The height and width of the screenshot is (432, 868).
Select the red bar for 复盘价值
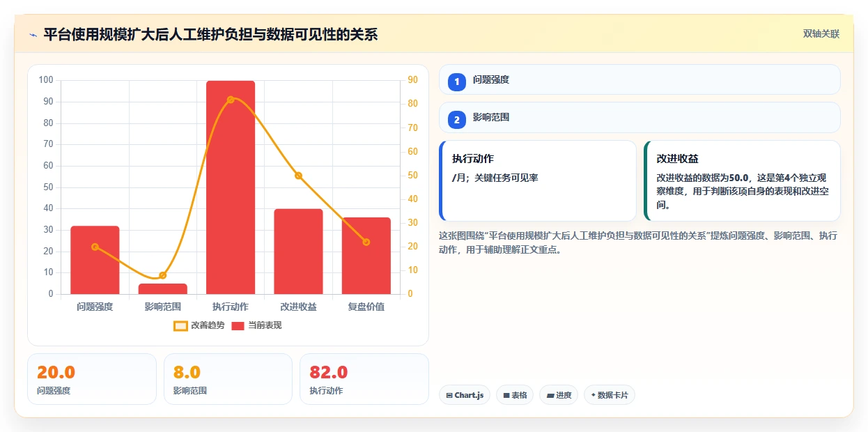pyautogui.click(x=366, y=256)
